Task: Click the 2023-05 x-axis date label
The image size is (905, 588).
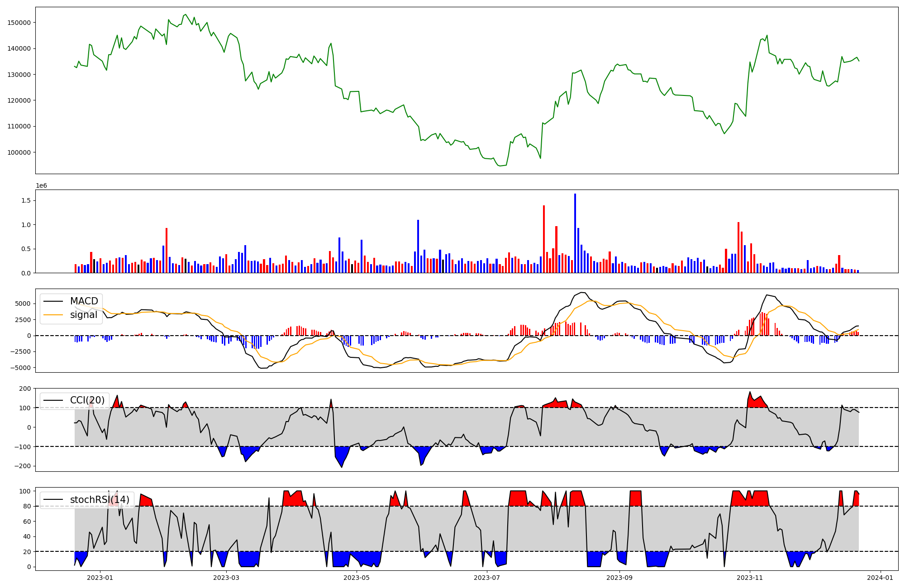Action: 357,578
